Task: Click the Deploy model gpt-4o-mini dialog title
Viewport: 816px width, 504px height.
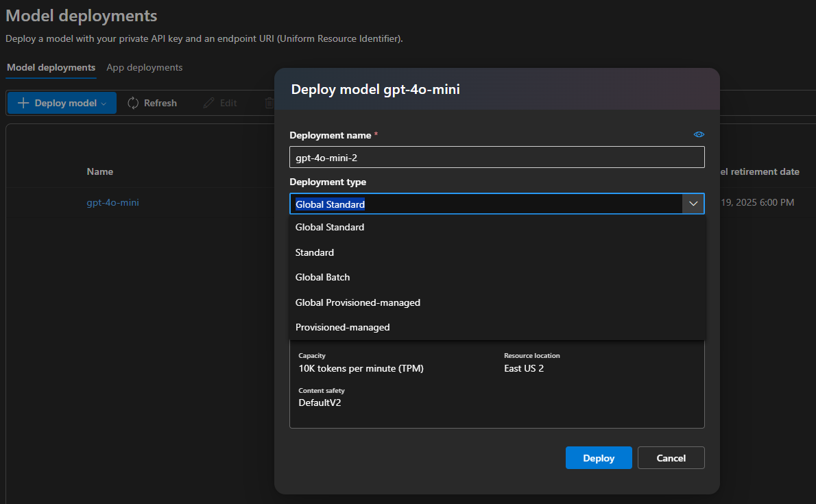Action: click(x=375, y=90)
